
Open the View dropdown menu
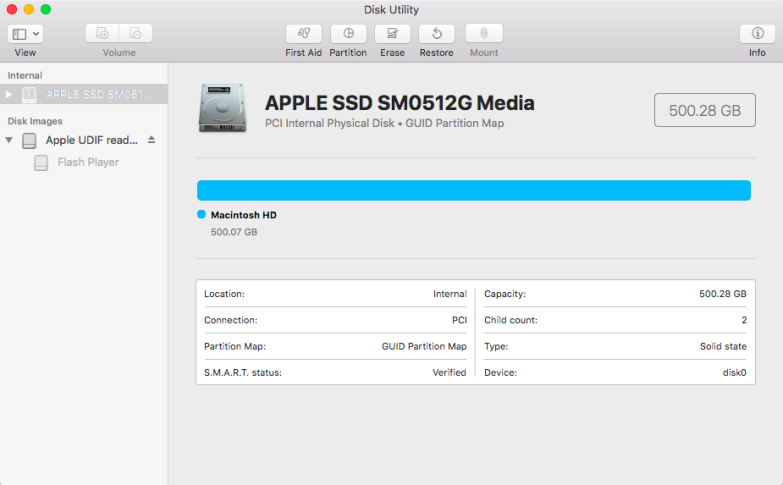tap(25, 33)
